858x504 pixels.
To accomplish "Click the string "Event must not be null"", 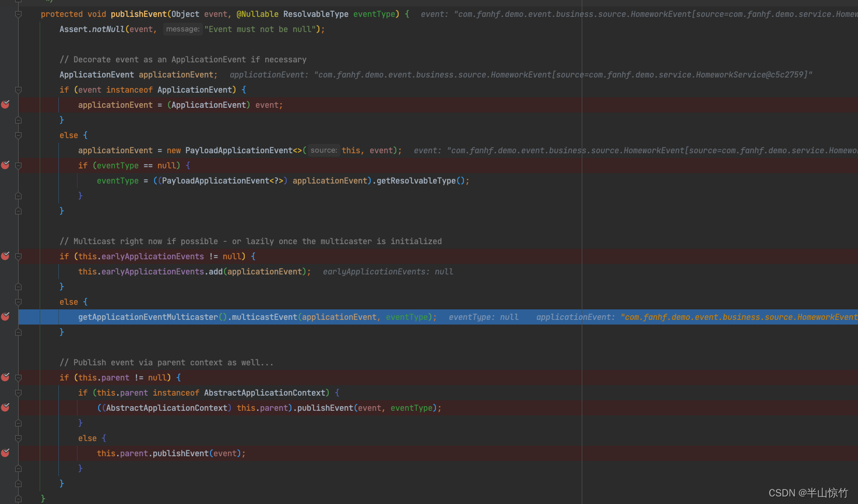I will tap(260, 29).
